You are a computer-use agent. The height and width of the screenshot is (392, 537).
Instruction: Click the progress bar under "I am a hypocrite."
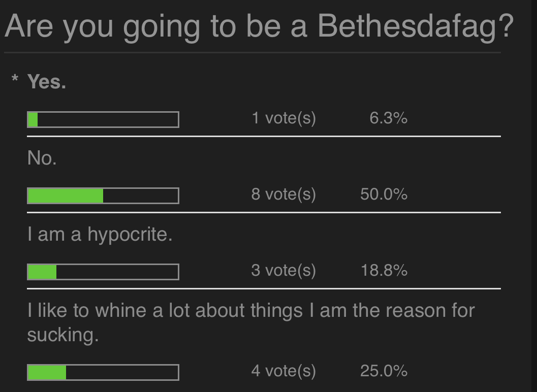[x=103, y=272]
